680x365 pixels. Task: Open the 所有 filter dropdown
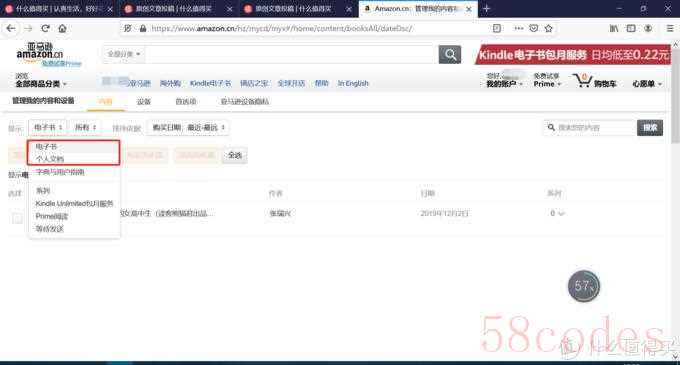[x=85, y=127]
